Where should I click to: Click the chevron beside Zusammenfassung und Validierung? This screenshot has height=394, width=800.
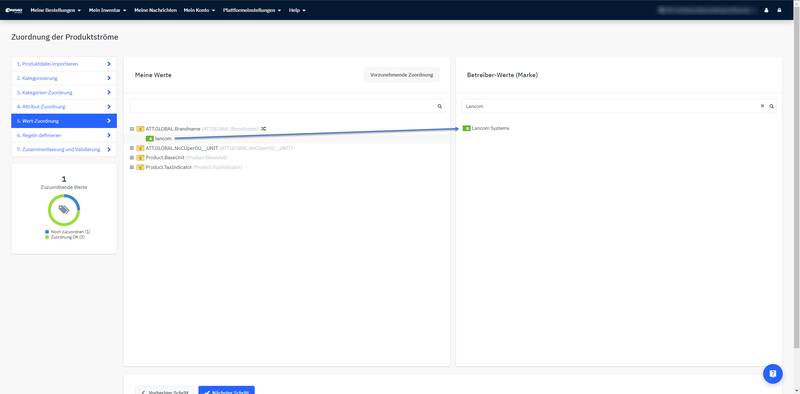click(x=109, y=150)
